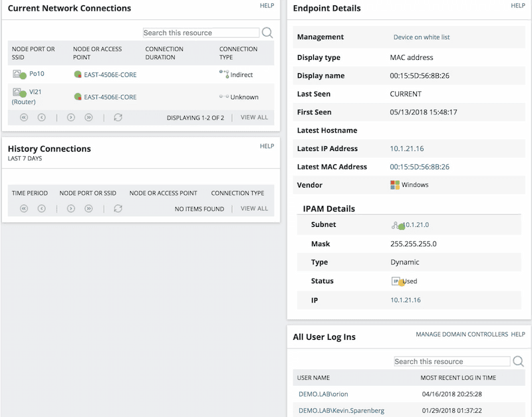Go to last page in Current Network Connections
Image resolution: width=532 pixels, height=417 pixels.
coord(88,117)
